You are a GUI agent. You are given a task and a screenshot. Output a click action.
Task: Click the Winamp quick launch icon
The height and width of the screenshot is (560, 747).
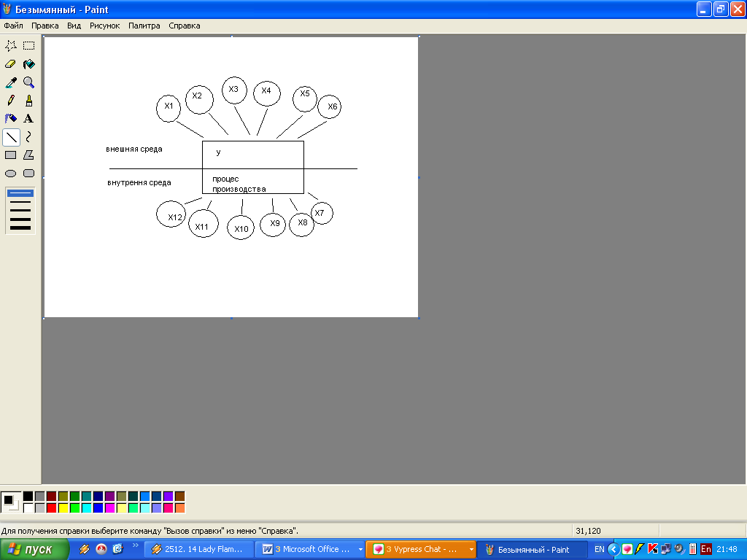point(85,550)
